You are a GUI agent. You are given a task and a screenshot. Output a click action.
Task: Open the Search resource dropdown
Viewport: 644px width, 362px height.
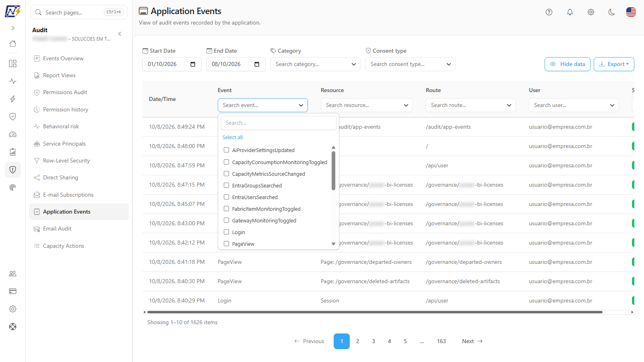(x=367, y=105)
